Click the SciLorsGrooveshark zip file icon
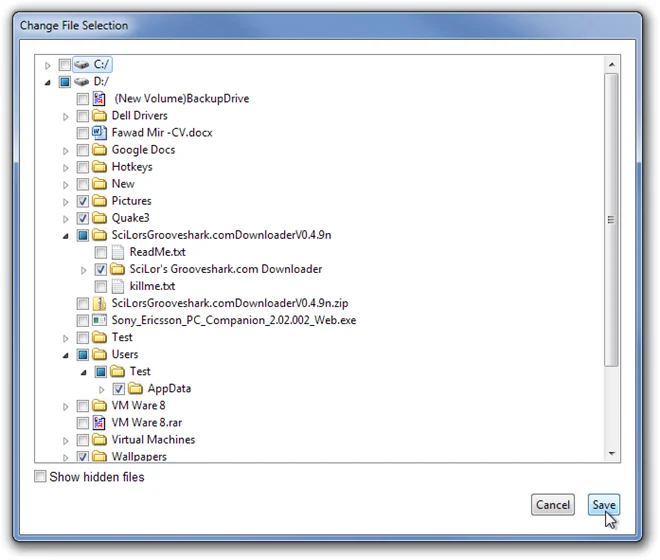This screenshot has width=660, height=560. pos(99,303)
